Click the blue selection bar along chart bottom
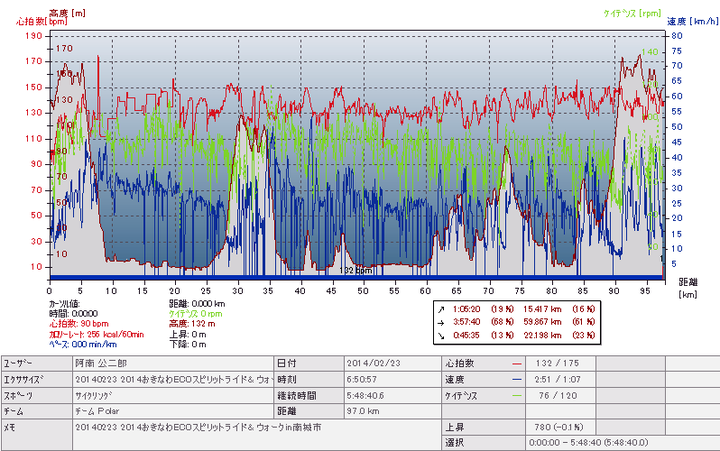This screenshot has height=451, width=720. click(x=356, y=277)
